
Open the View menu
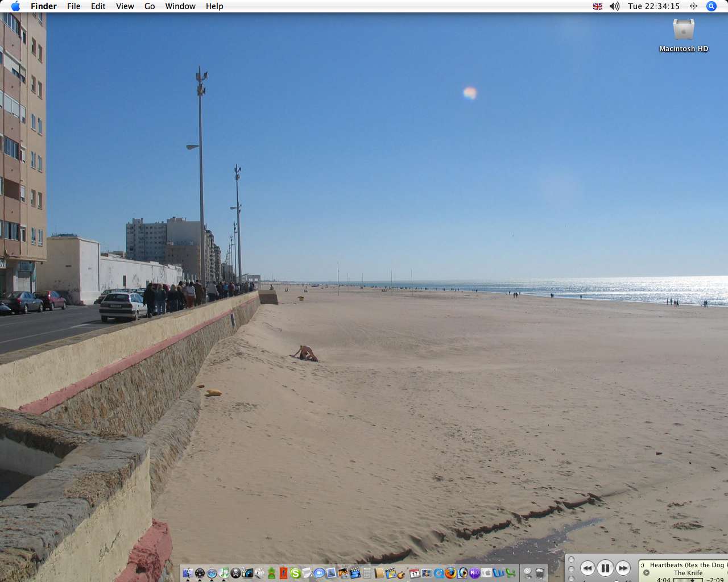click(x=125, y=6)
